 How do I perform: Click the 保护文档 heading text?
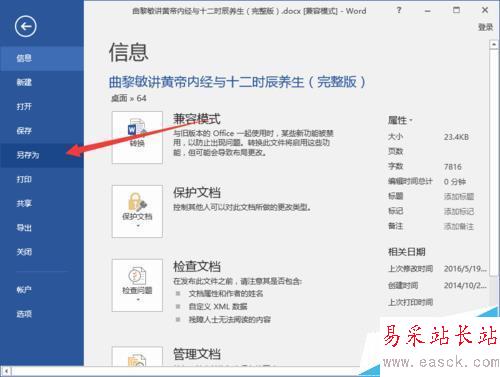click(197, 193)
